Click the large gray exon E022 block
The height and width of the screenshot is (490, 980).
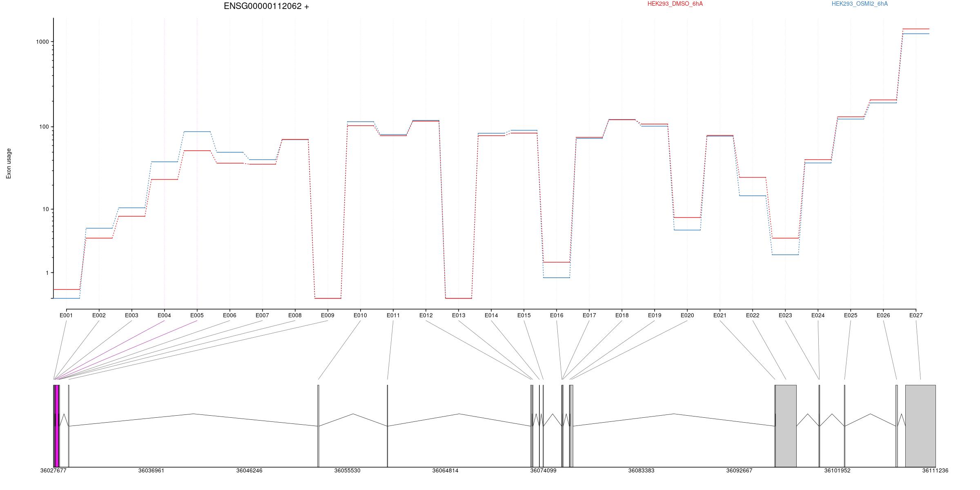[786, 426]
